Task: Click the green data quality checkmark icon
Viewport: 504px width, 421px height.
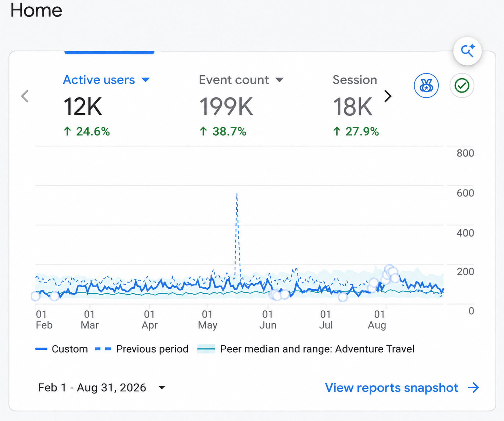Action: click(462, 86)
